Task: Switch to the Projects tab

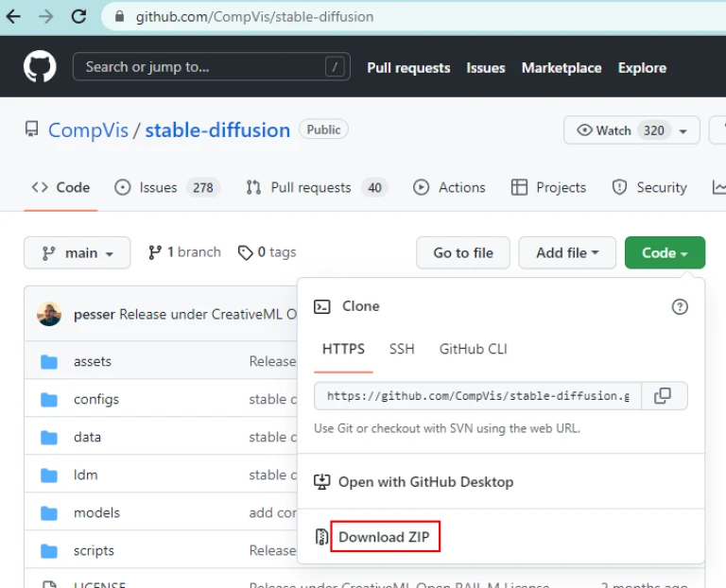Action: [548, 187]
